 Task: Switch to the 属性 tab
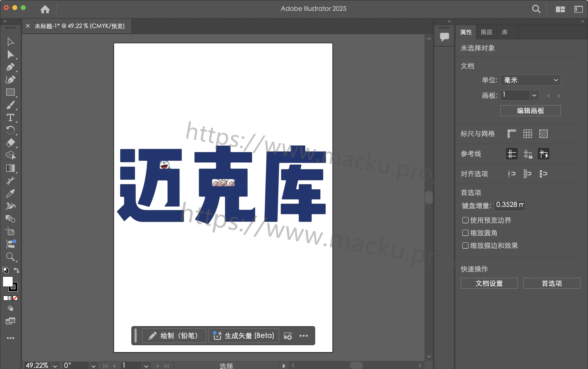tap(466, 32)
